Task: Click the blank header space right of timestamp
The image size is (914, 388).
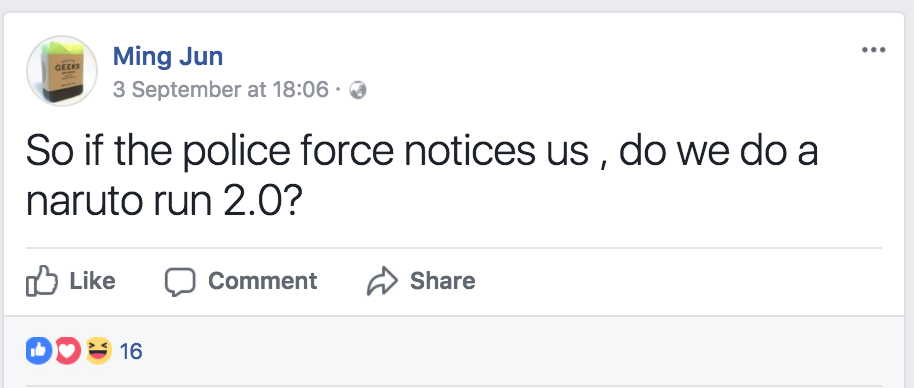Action: (612, 90)
